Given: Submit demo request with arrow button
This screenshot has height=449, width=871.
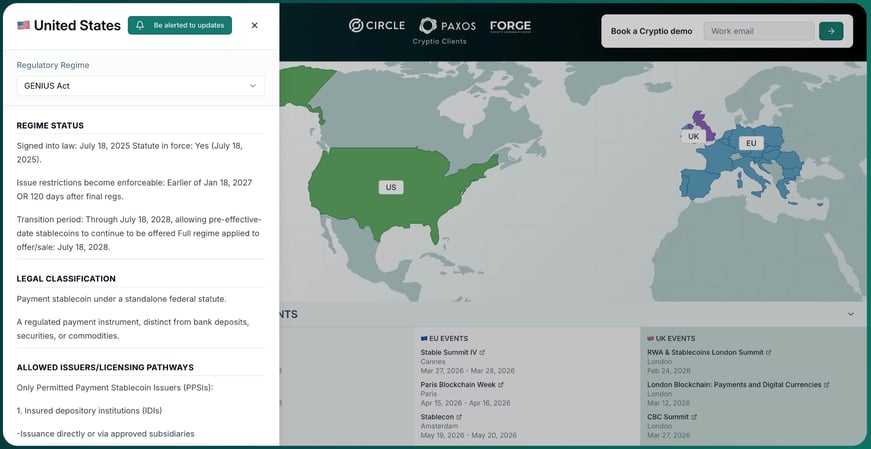Looking at the screenshot, I should point(830,31).
